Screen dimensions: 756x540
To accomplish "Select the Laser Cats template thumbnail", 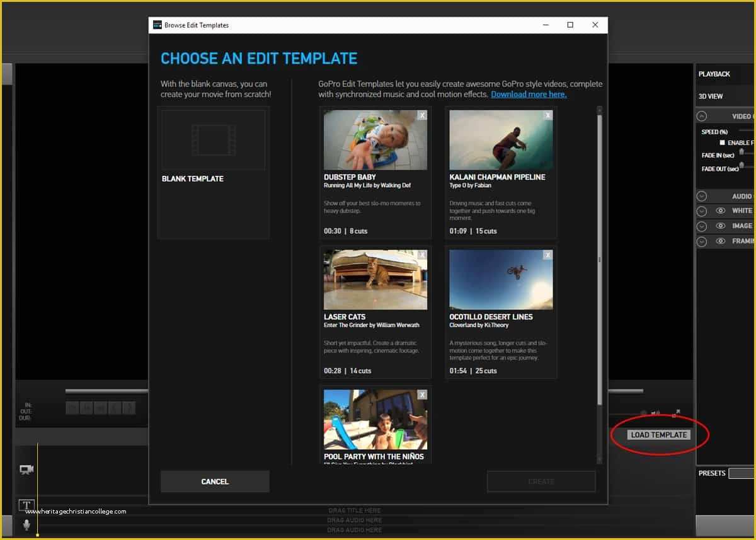I will (x=375, y=280).
